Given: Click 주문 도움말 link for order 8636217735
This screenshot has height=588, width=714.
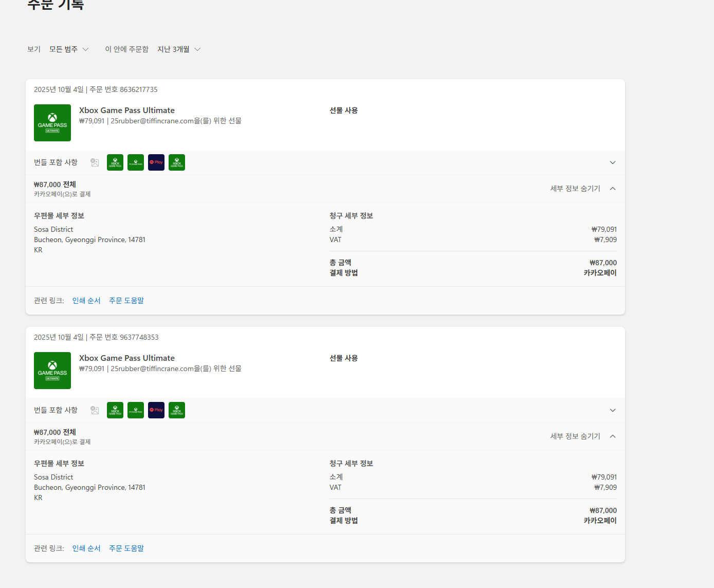Looking at the screenshot, I should click(x=126, y=301).
